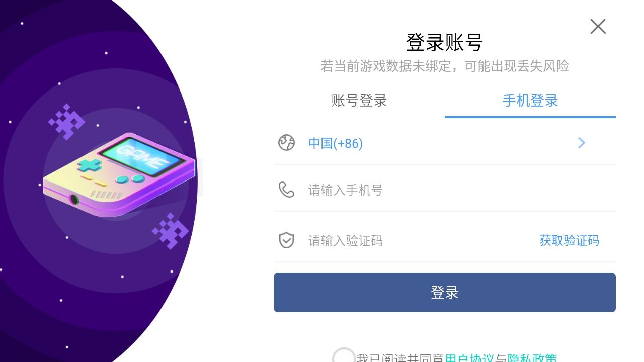Image resolution: width=644 pixels, height=362 pixels.
Task: Click the upper purple pixel diamond decoration
Action: [66, 121]
